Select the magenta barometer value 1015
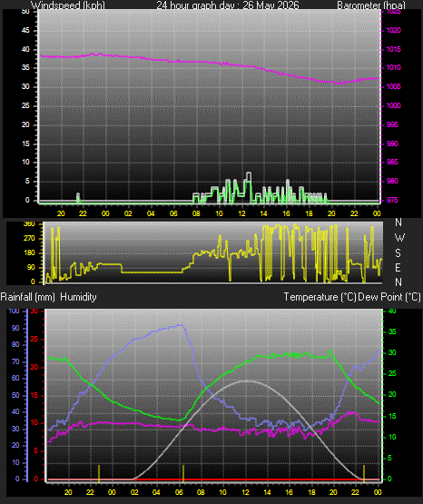Viewport: 423px width, 504px height. pos(393,49)
